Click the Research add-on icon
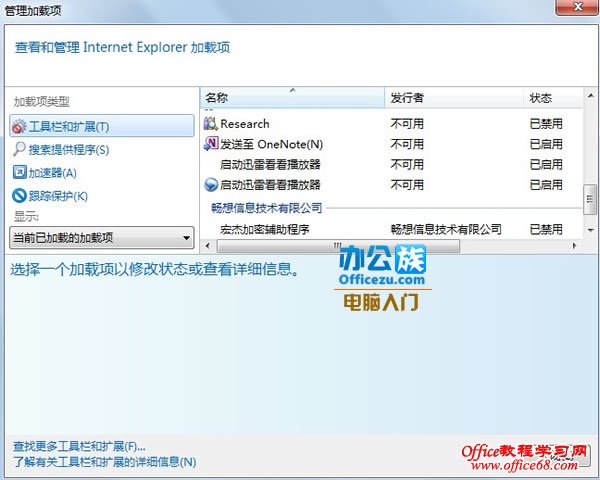This screenshot has height=480, width=600. pyautogui.click(x=211, y=124)
